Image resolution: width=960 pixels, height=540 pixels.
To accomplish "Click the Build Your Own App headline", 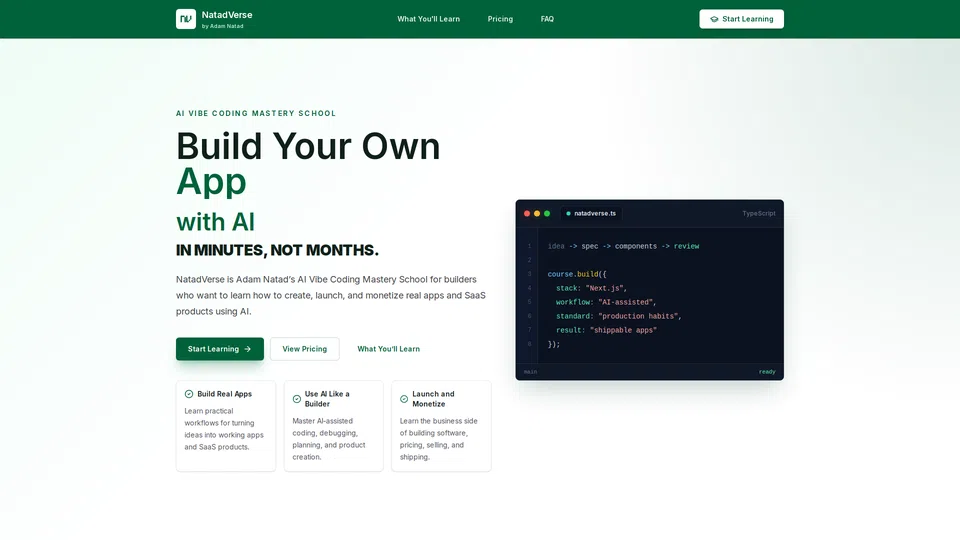I will click(308, 163).
